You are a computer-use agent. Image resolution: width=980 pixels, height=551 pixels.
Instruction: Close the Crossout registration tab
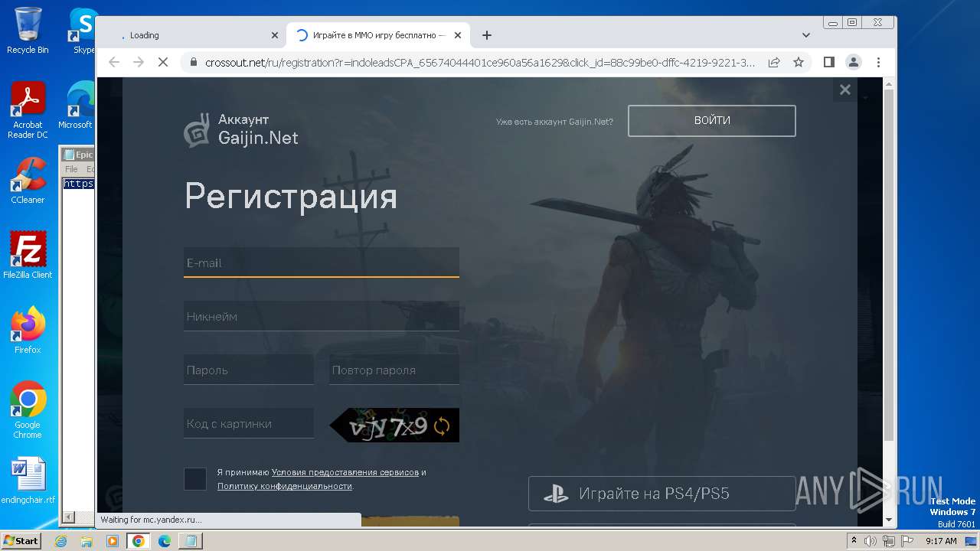click(x=458, y=35)
